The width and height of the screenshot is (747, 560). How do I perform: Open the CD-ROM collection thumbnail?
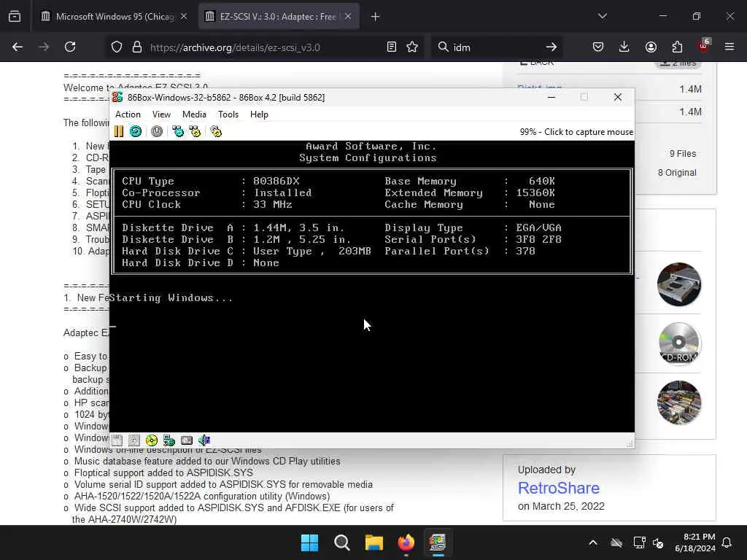(x=679, y=343)
